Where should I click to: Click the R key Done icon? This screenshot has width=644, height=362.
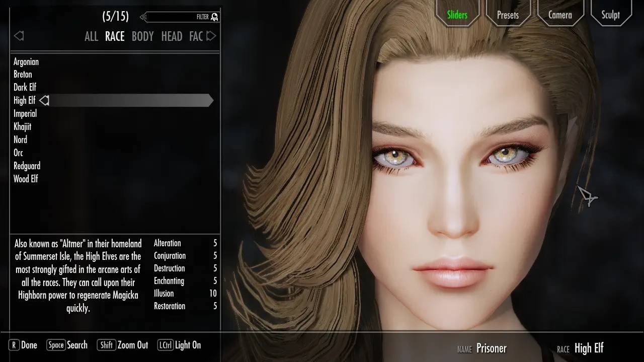coord(14,345)
